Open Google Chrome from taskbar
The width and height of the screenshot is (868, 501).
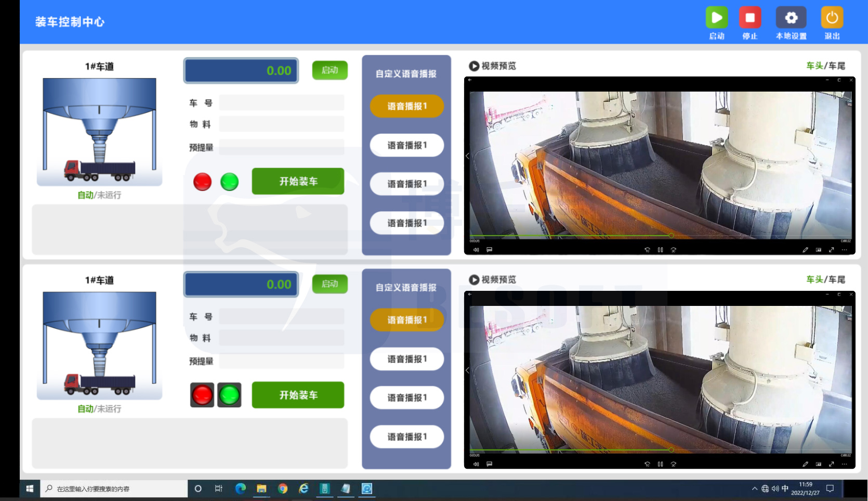[283, 489]
